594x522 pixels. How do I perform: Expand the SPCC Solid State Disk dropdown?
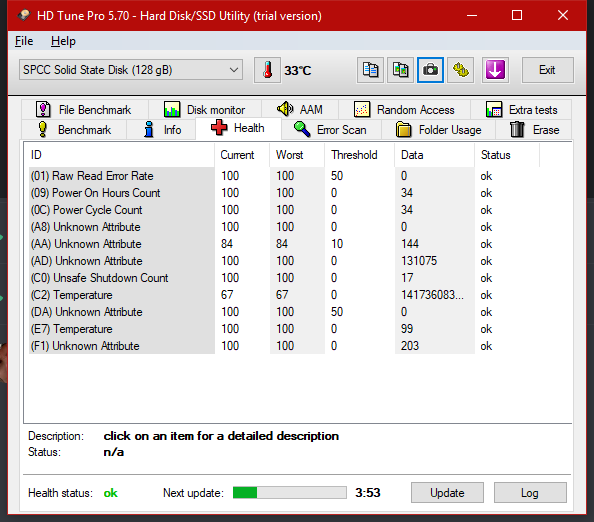click(131, 70)
